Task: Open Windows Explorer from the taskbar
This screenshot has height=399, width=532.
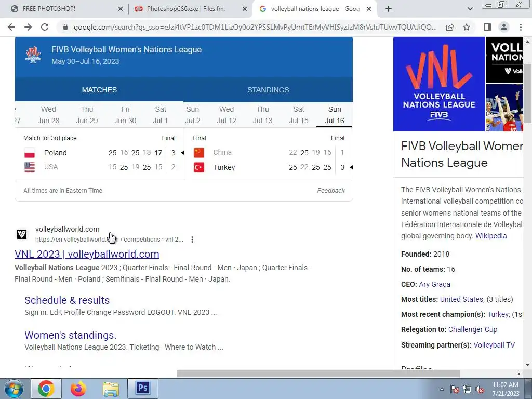Action: pyautogui.click(x=111, y=389)
